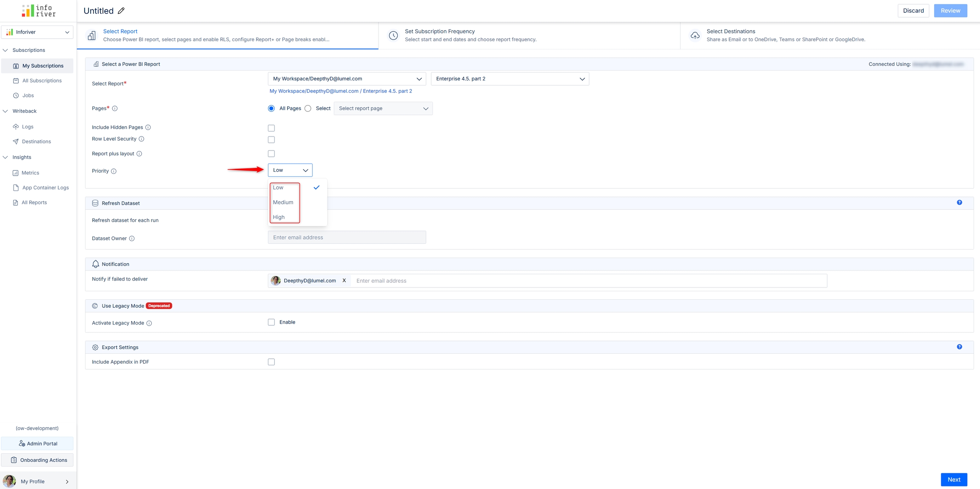Remove DeepthyD@lumel.com with the X icon
The width and height of the screenshot is (980, 489).
(x=344, y=281)
